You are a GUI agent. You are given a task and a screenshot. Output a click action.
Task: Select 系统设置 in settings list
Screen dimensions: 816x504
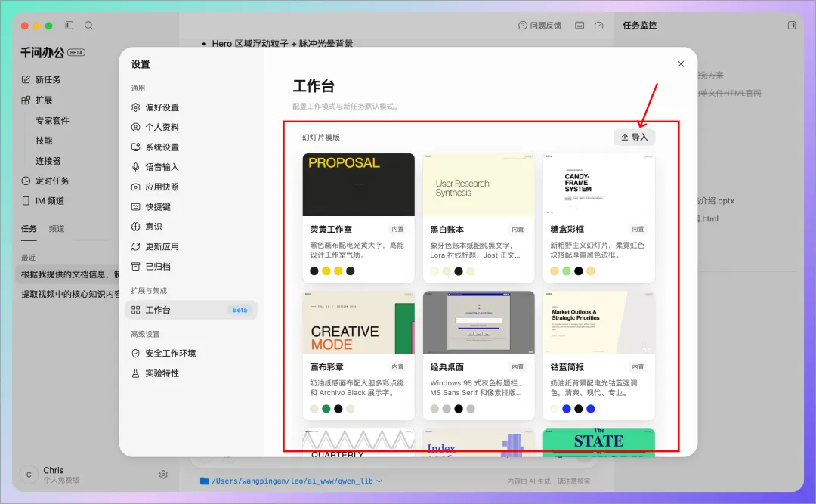193,147
